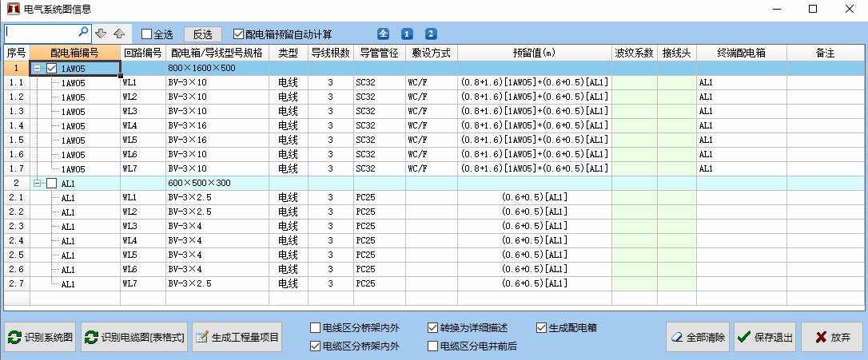Viewport: 868px width, 360px height.
Task: Check the 全选 select-all checkbox
Action: [x=146, y=34]
